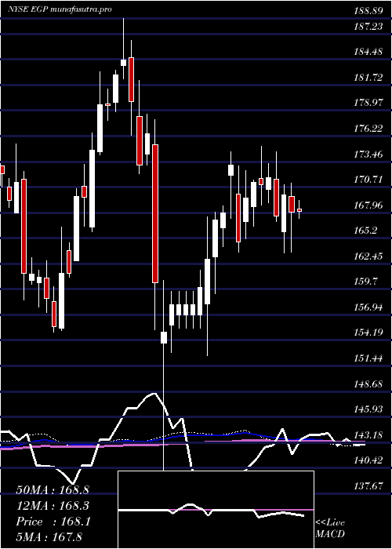
Task: Click the 165.2 price axis label
Action: click(365, 231)
